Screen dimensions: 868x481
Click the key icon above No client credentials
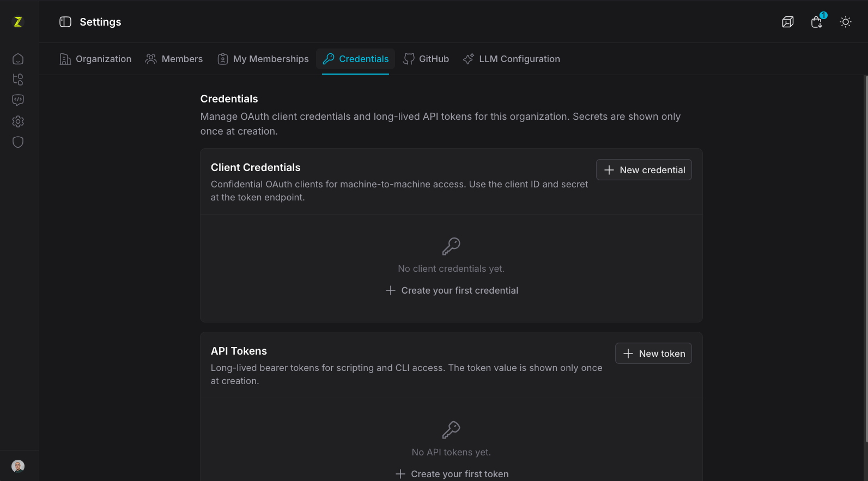pos(451,247)
